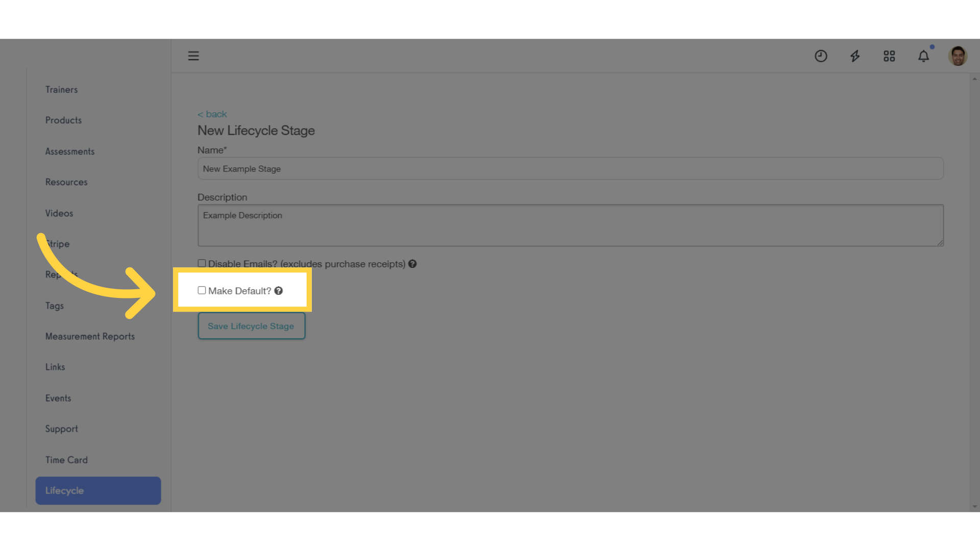
Task: Open Trainers from sidebar menu
Action: pyautogui.click(x=61, y=89)
